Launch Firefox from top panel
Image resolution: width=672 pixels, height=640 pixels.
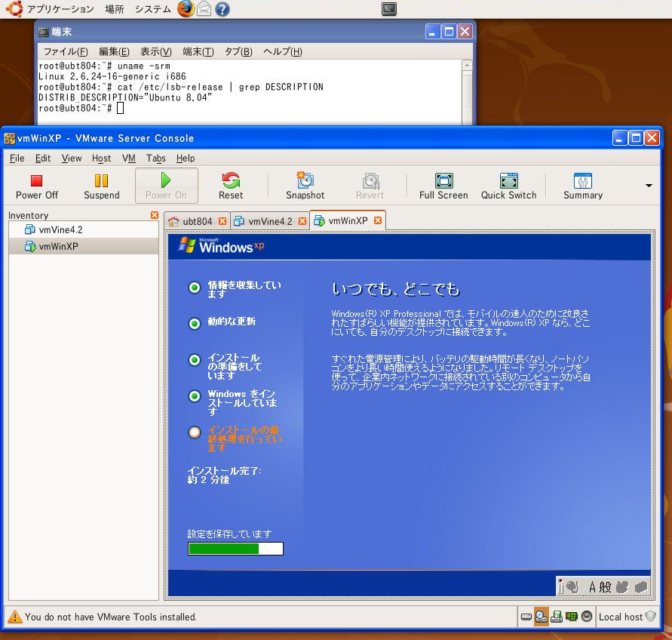tap(186, 9)
